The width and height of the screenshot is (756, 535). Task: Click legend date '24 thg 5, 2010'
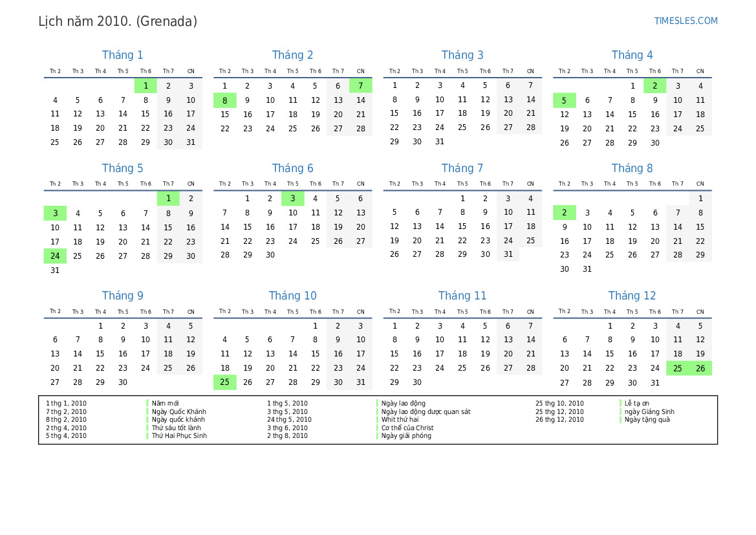pos(289,420)
